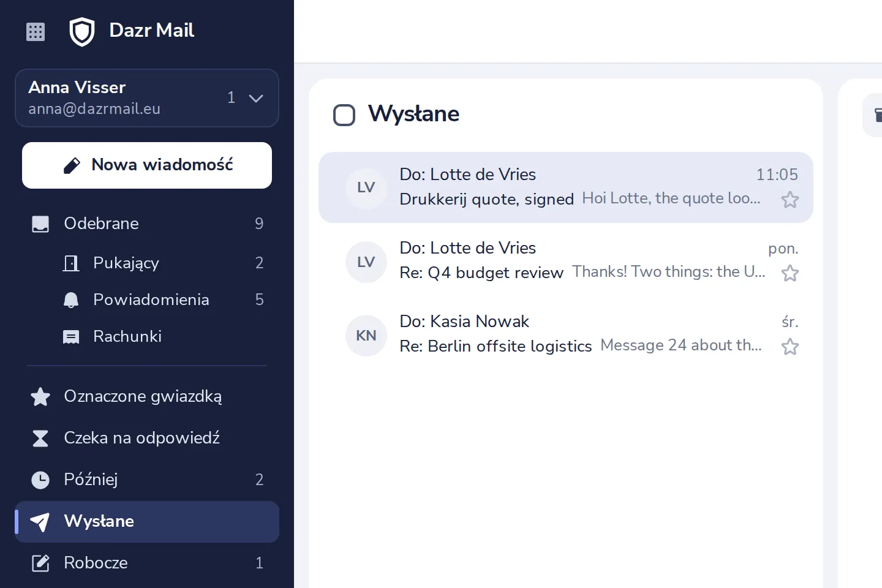
Task: Star the Re: Q4 budget review message
Action: [x=790, y=273]
